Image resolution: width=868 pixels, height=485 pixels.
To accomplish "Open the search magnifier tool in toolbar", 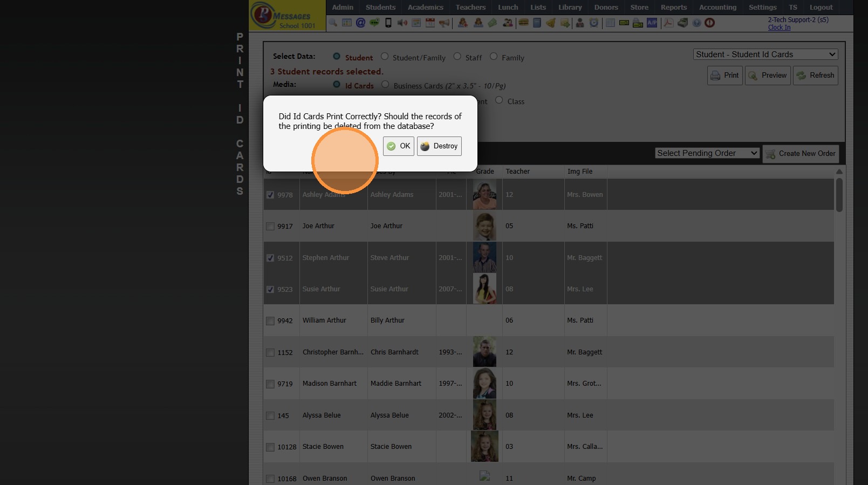I will pos(333,23).
